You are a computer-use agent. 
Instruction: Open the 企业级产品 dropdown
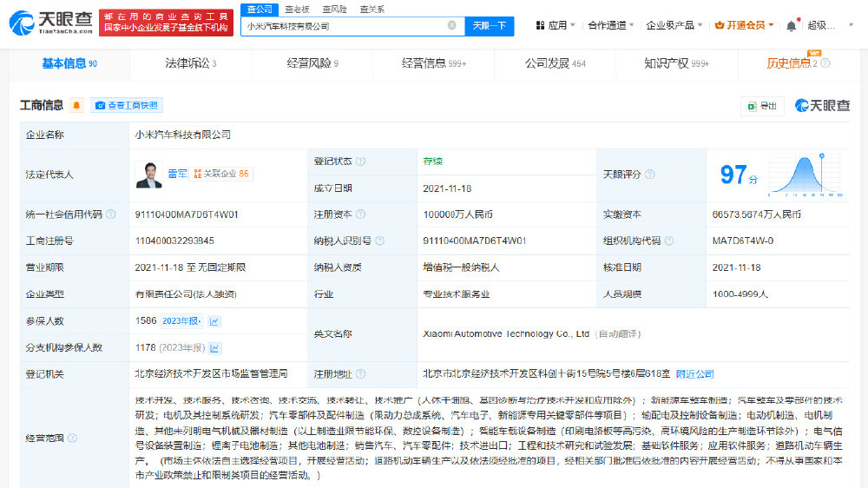click(x=674, y=25)
